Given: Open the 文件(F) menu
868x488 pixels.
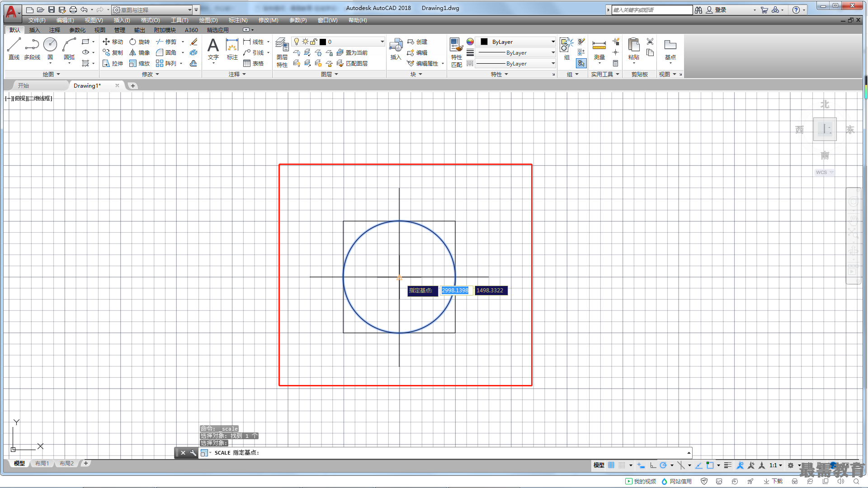Looking at the screenshot, I should 37,20.
